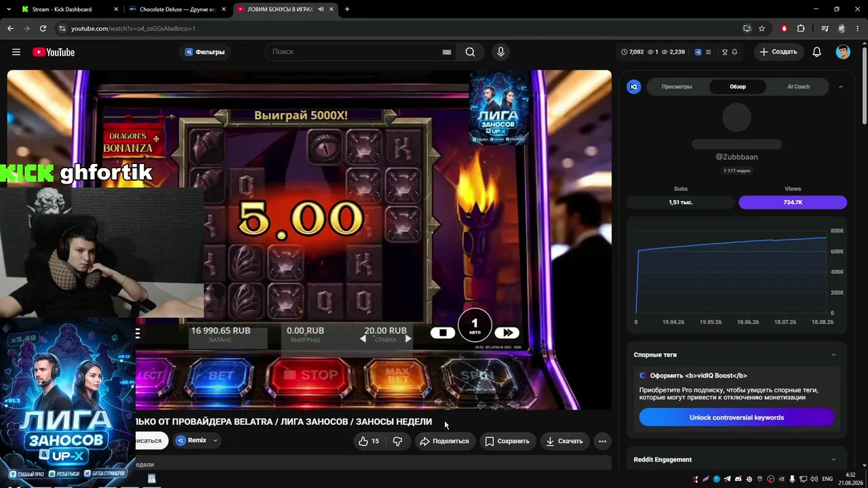Select the Просмотры tab in vidIQ panel
The image size is (868, 488).
click(x=677, y=87)
